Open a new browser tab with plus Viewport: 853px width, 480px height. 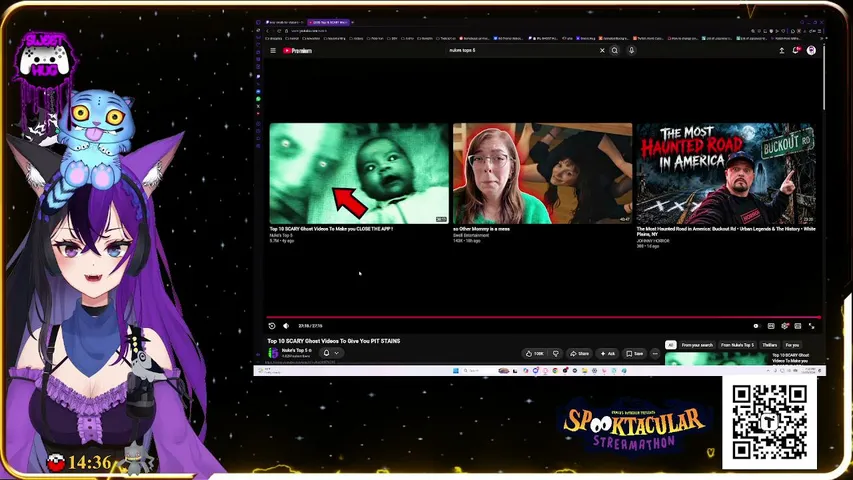click(x=353, y=22)
